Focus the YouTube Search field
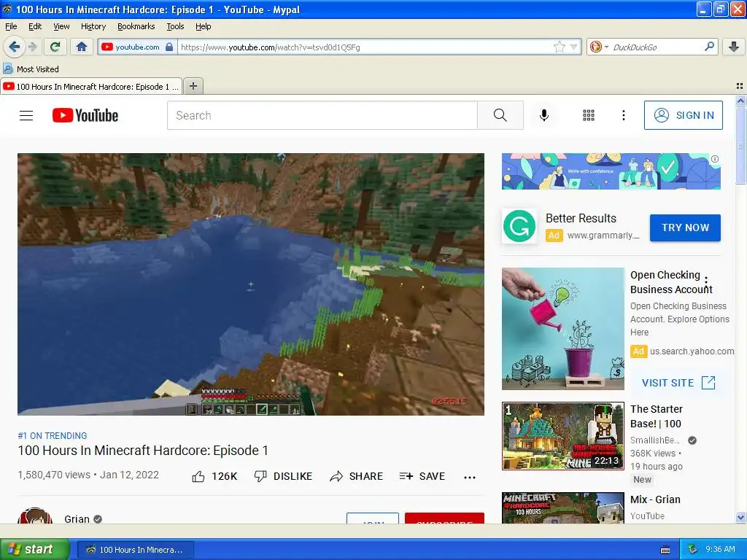 click(x=322, y=115)
